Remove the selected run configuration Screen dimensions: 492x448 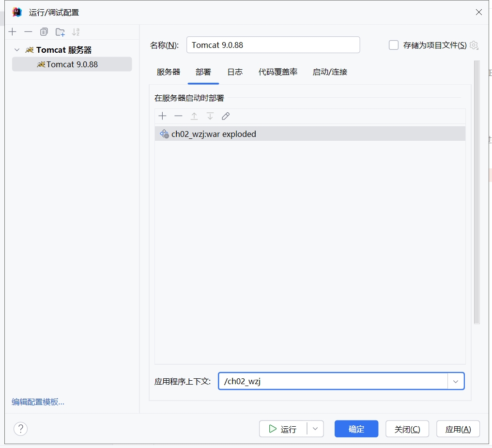(x=28, y=32)
